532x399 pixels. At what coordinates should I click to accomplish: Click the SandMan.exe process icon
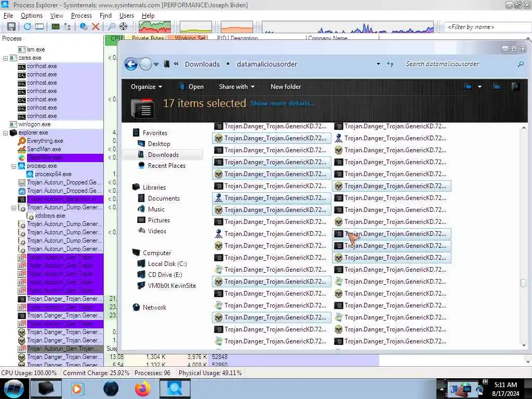(x=22, y=149)
